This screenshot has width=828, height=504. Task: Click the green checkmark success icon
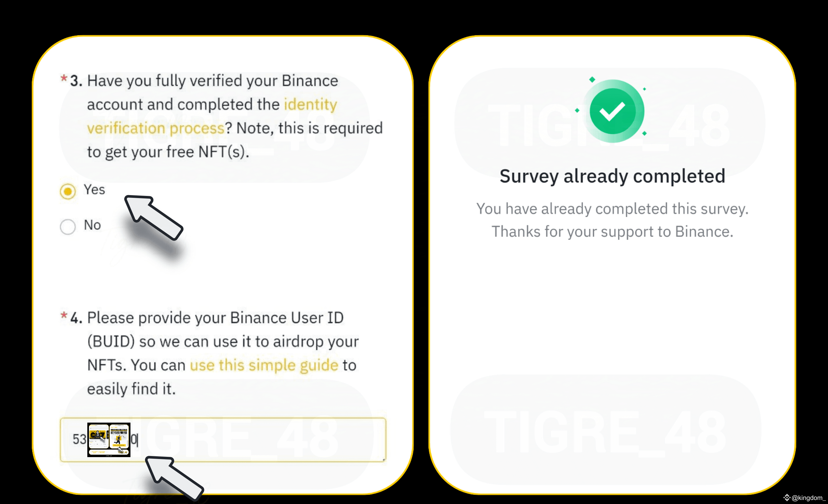click(613, 111)
